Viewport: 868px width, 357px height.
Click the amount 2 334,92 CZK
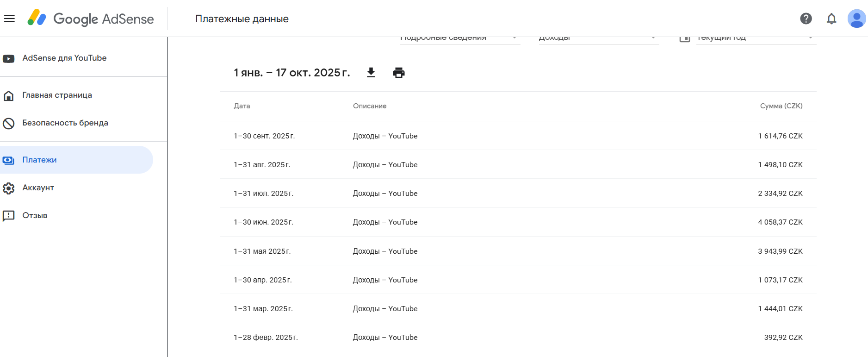click(x=781, y=194)
